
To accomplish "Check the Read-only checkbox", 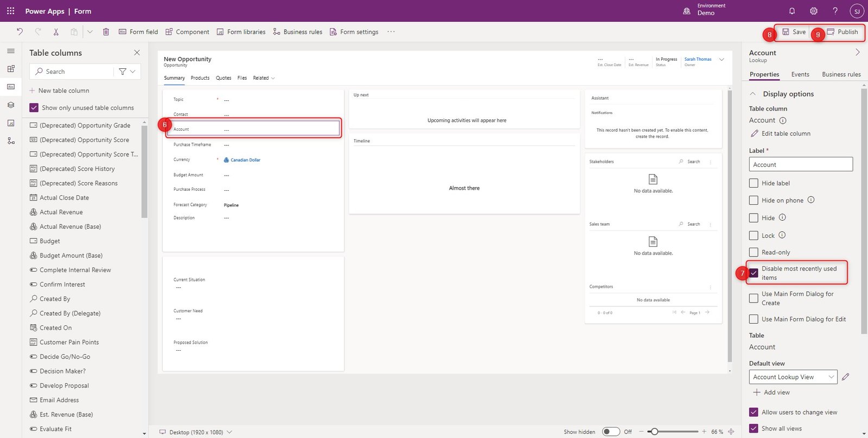I will [x=754, y=252].
